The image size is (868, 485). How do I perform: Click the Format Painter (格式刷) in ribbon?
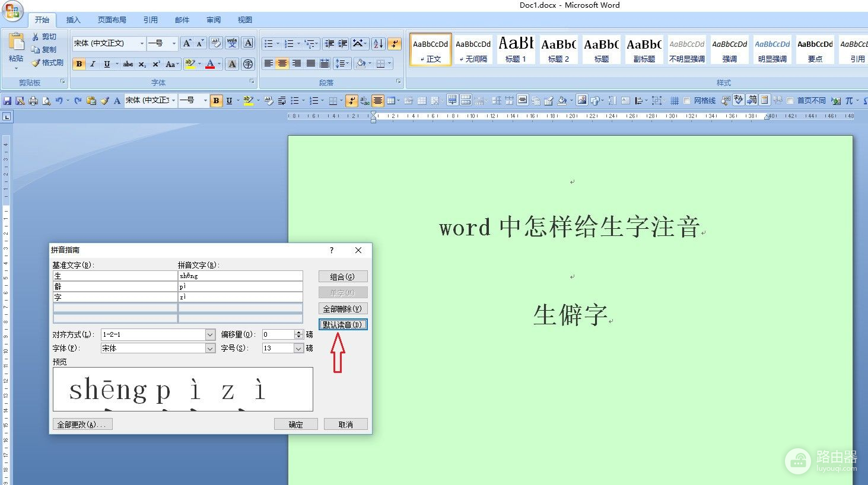point(47,63)
